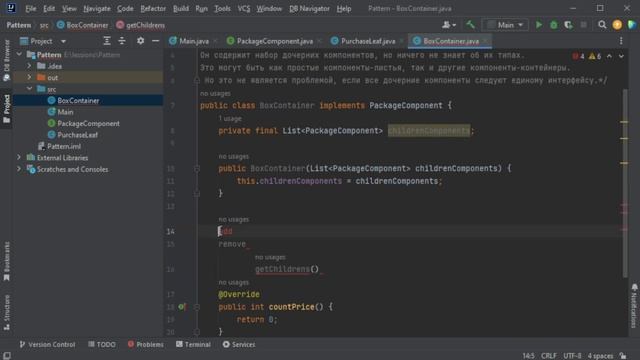Open the Problems tool window
The height and width of the screenshot is (360, 640).
coord(145,344)
